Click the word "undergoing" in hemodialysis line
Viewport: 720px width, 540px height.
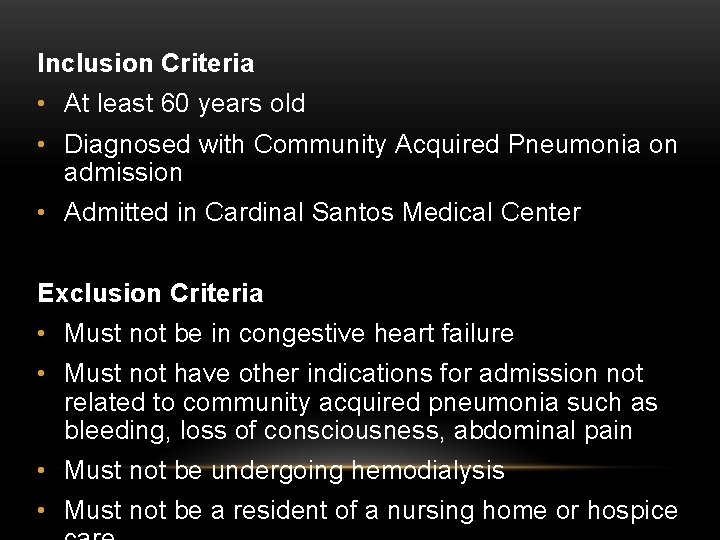pos(268,471)
